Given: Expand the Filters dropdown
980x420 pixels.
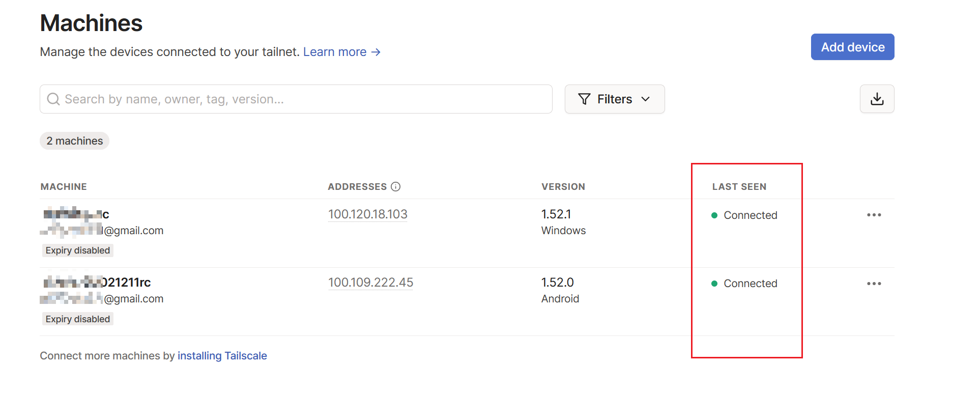Looking at the screenshot, I should 614,99.
